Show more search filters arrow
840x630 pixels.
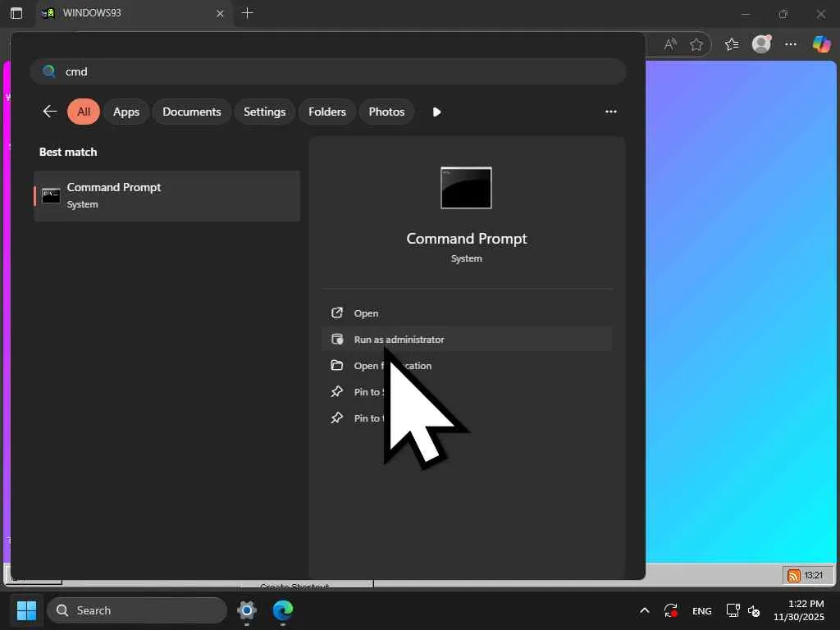[x=436, y=112]
